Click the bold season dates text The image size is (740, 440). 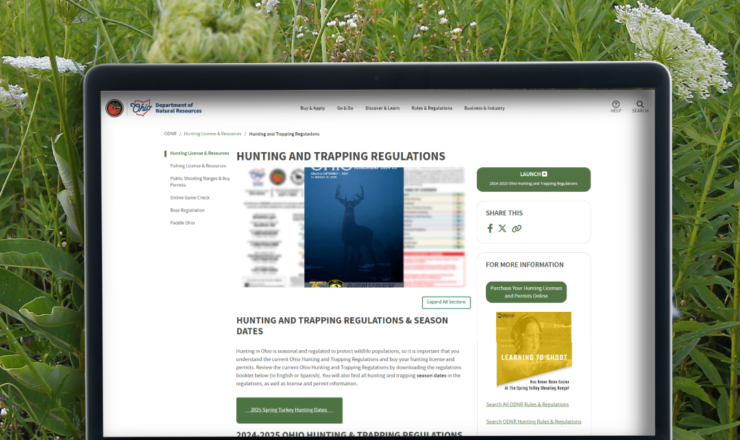pyautogui.click(x=431, y=376)
